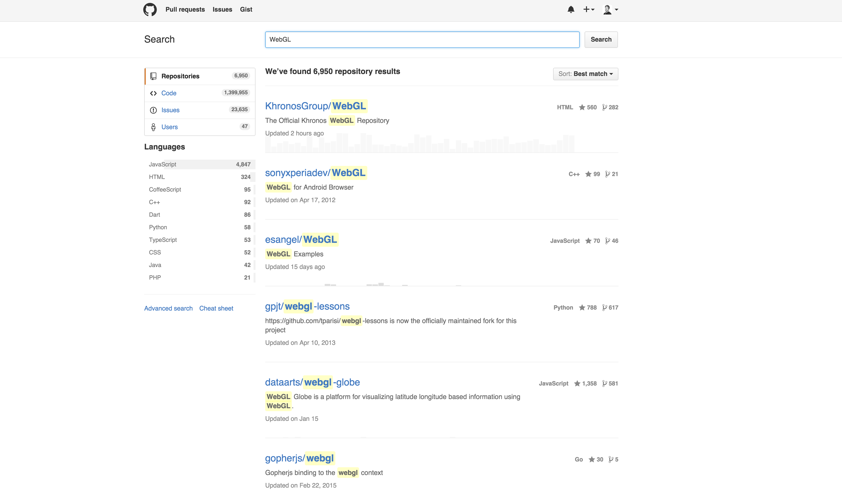Click the star icon for dataarts/webgl-globe

click(577, 384)
